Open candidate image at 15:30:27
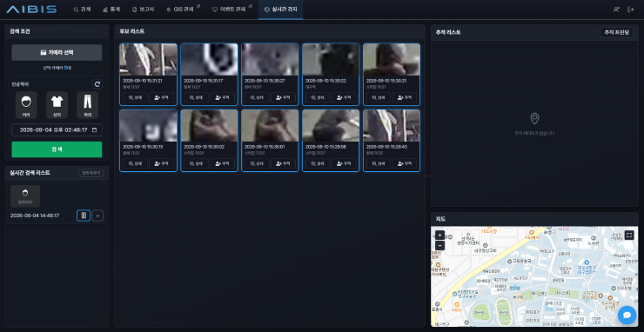Viewport: 644px width, 332px height. (270, 59)
